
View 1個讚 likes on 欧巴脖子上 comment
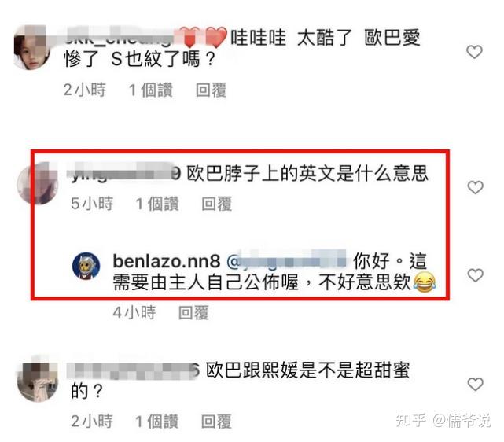[157, 204]
